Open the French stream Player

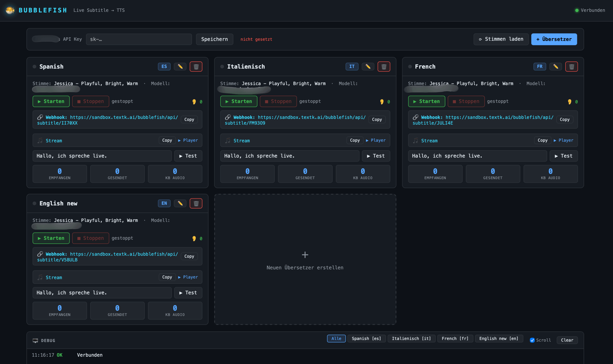(563, 140)
